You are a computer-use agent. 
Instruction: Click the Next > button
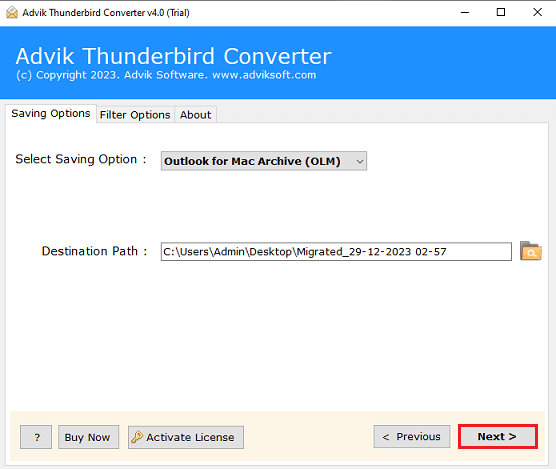click(x=497, y=436)
